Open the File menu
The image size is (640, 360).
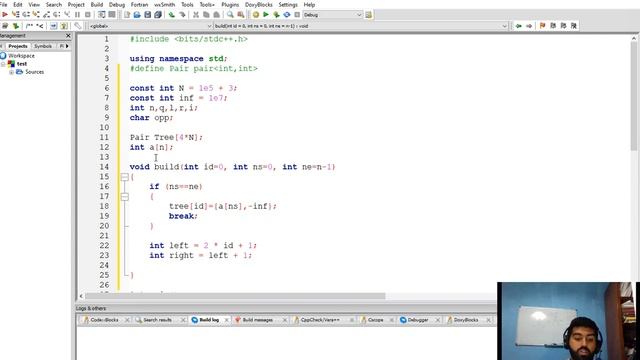tap(4, 4)
